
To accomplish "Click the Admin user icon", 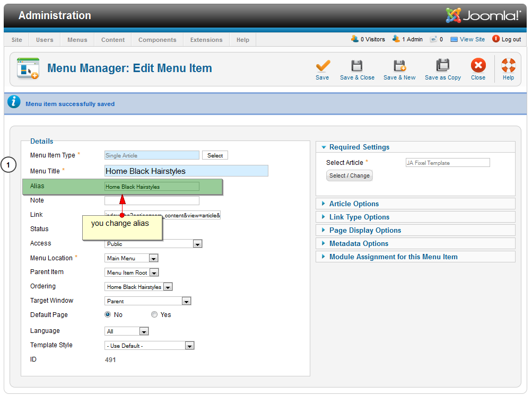I will (x=396, y=39).
